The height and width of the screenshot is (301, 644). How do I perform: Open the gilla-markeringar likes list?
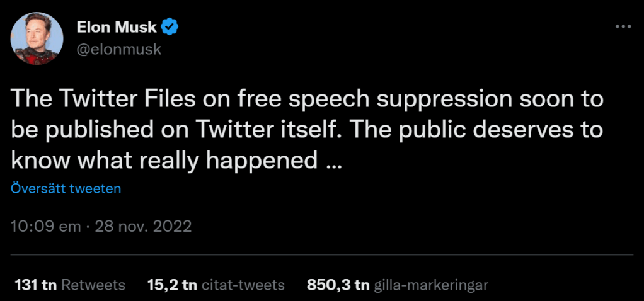coord(431,285)
